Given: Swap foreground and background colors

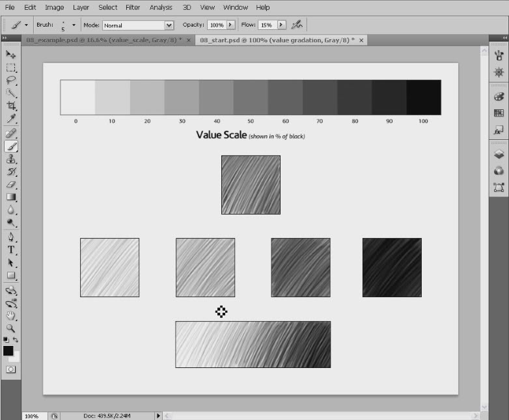Looking at the screenshot, I should (15, 339).
